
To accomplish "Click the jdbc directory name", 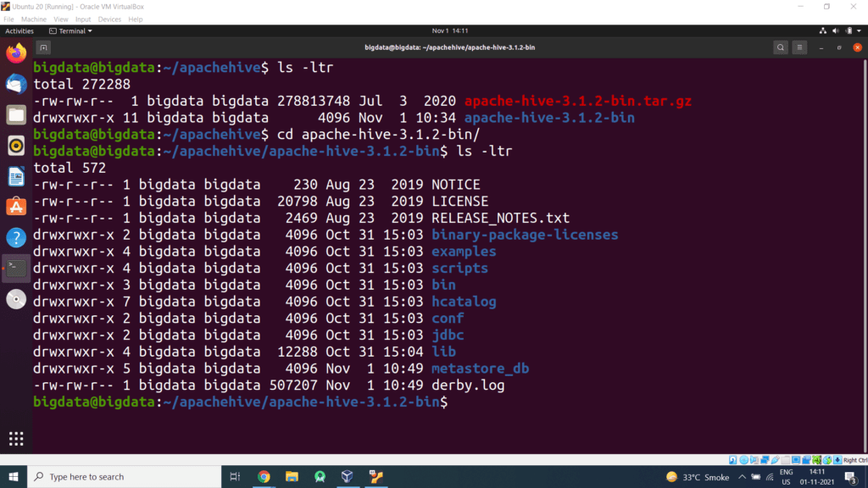I will [x=448, y=335].
